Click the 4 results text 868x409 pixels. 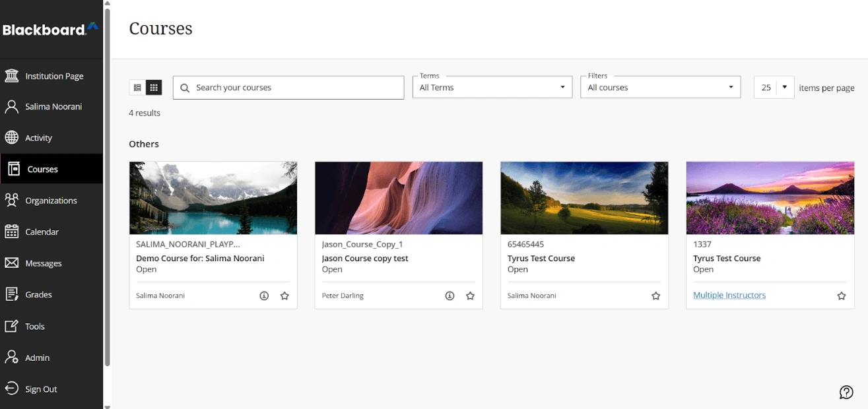pyautogui.click(x=145, y=113)
